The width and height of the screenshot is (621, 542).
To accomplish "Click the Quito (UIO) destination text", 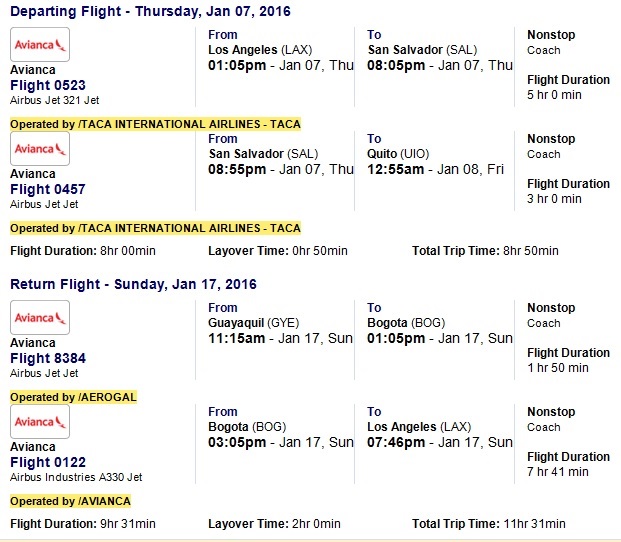I will pyautogui.click(x=398, y=154).
